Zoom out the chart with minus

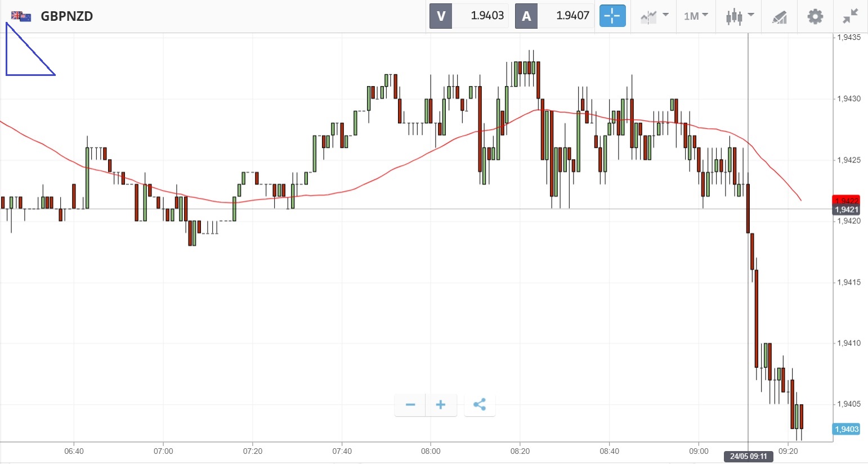point(410,405)
